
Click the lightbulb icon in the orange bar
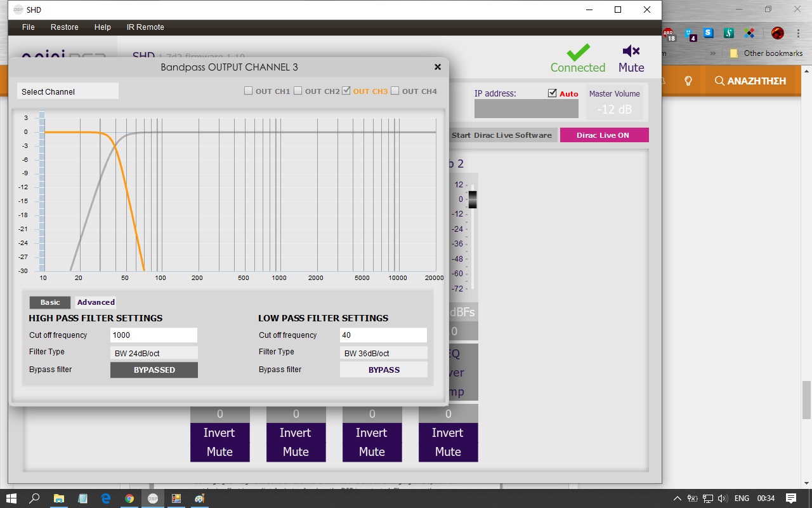(688, 81)
